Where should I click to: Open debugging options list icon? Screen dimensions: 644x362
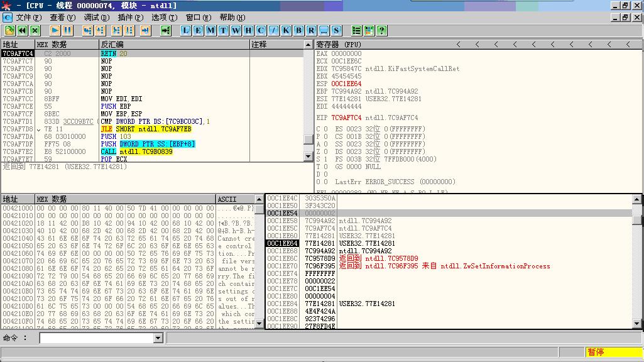(x=356, y=30)
